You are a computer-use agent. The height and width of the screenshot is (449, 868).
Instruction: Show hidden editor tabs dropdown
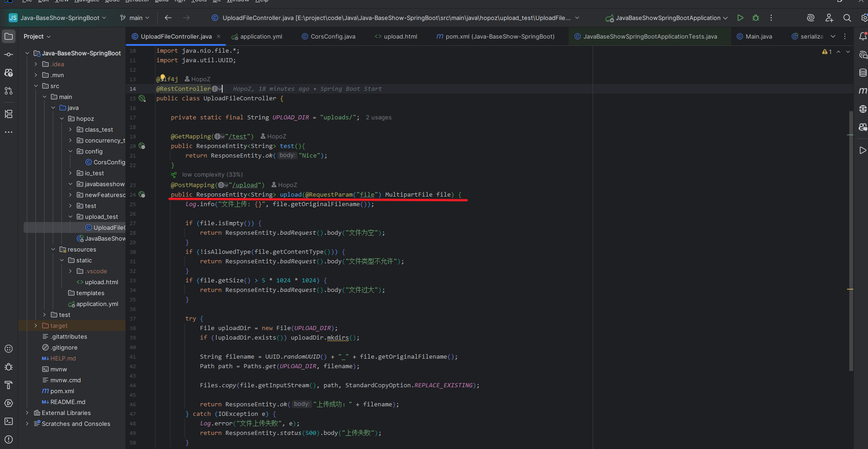tap(833, 36)
